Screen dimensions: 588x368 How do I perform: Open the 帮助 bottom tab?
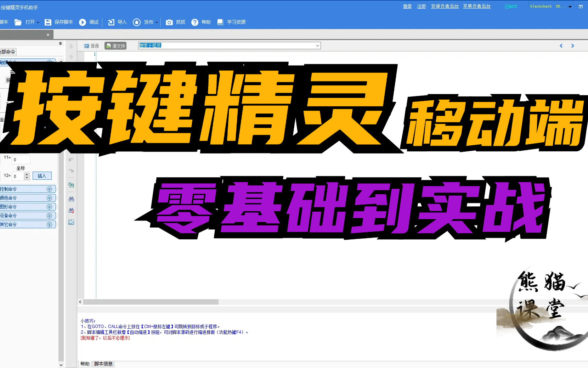coord(85,364)
